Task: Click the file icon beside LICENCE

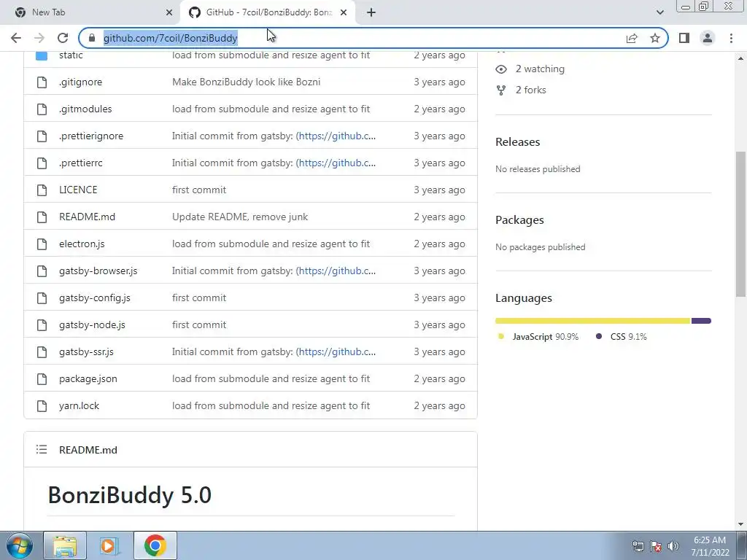Action: pos(42,190)
